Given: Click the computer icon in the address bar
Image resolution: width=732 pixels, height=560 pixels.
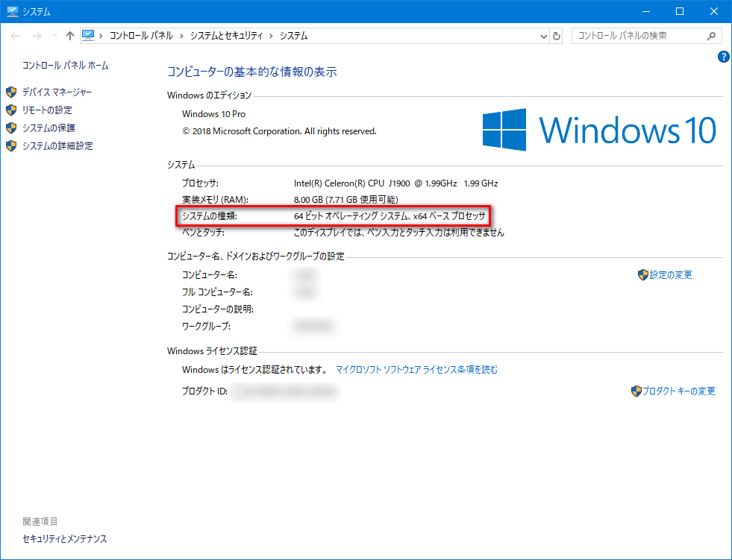Looking at the screenshot, I should [x=89, y=36].
